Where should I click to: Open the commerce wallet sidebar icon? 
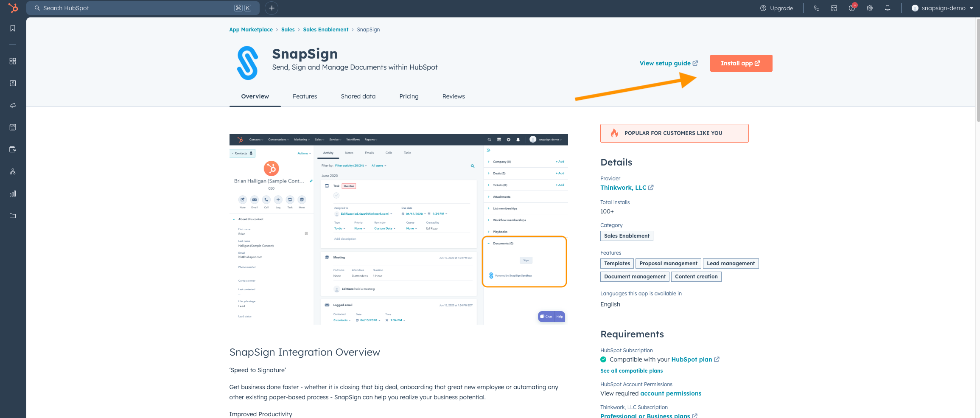13,149
